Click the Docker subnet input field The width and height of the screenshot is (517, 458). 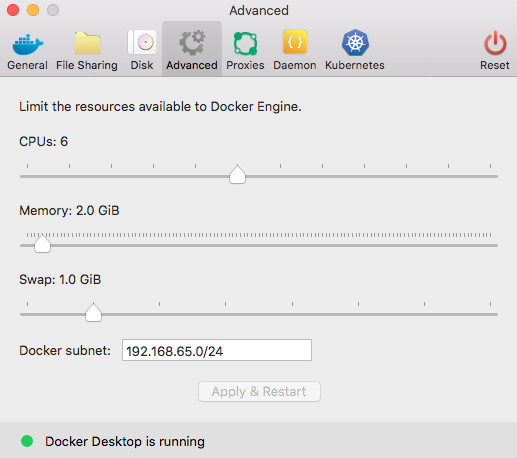(217, 350)
